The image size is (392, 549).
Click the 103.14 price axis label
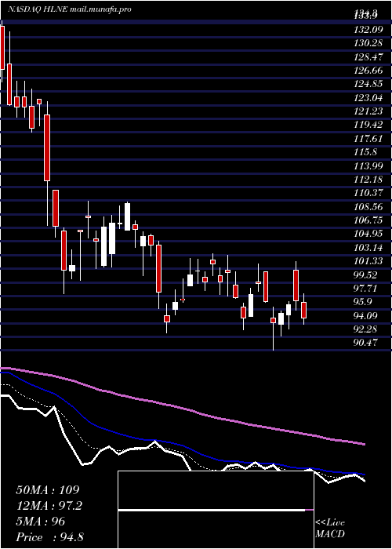[x=368, y=248]
